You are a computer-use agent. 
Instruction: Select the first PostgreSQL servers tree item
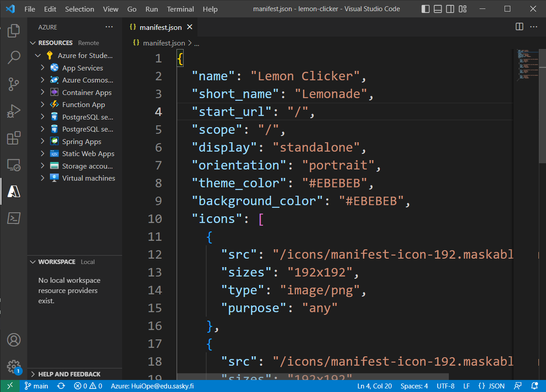tap(75, 117)
